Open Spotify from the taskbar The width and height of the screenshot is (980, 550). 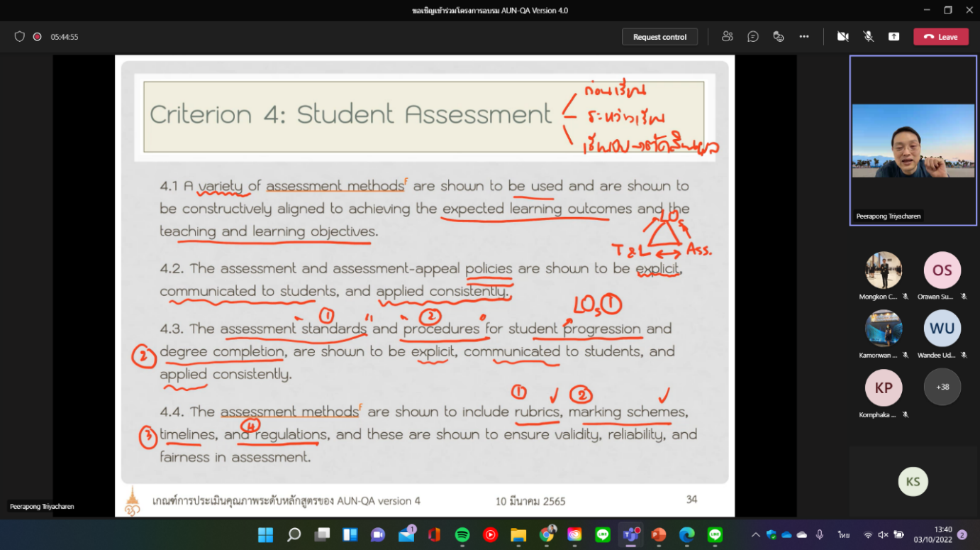[x=462, y=534]
